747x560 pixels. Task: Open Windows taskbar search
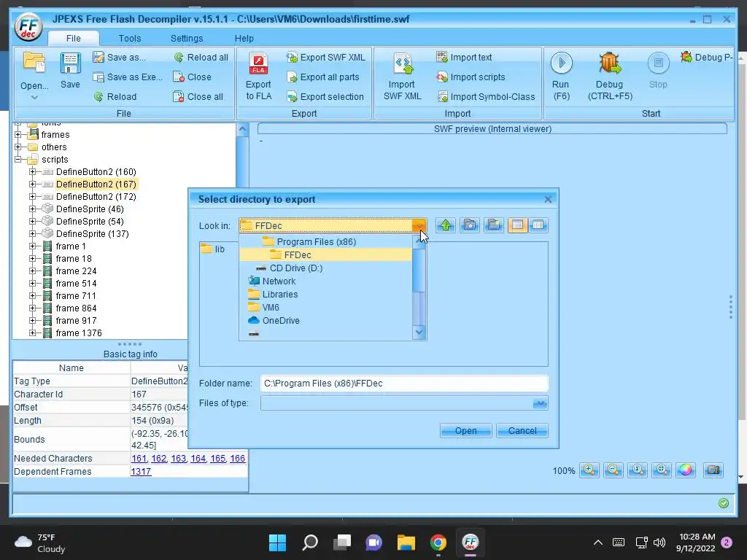point(310,542)
